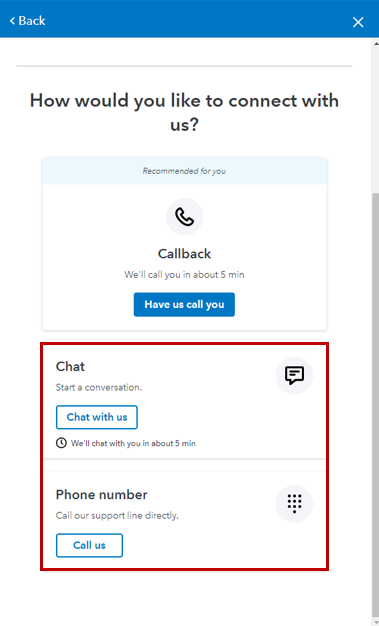Click the Have us call you button
The height and width of the screenshot is (626, 379).
(184, 305)
